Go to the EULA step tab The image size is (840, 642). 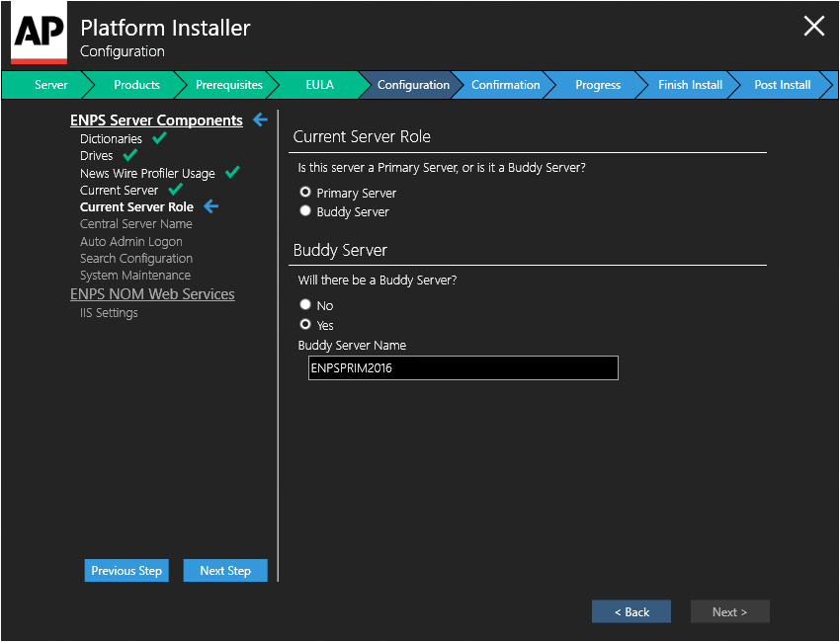(x=320, y=85)
